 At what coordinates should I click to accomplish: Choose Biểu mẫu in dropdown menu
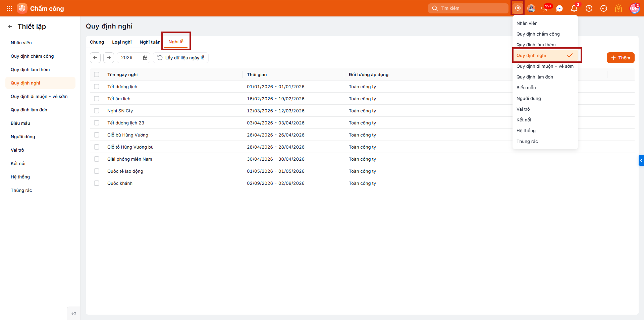[545, 88]
